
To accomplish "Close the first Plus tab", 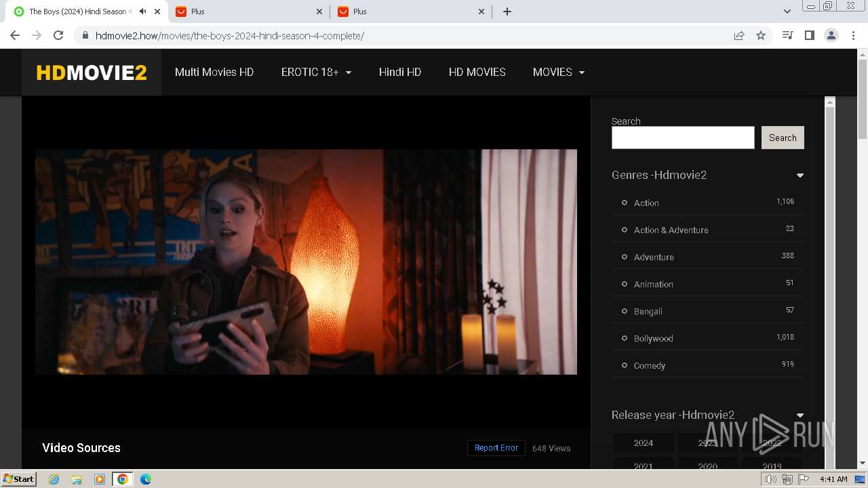I will pos(319,12).
